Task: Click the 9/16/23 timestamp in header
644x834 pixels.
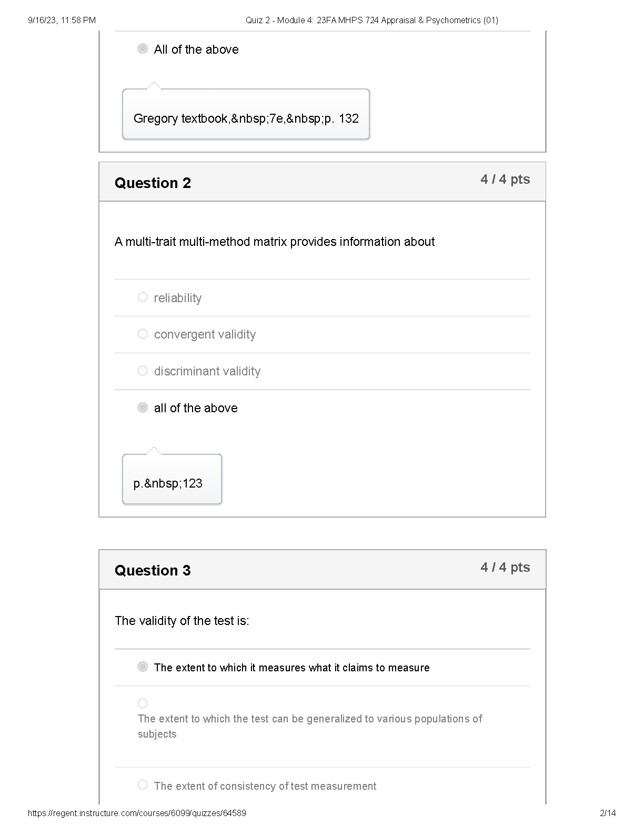Action: coord(62,21)
